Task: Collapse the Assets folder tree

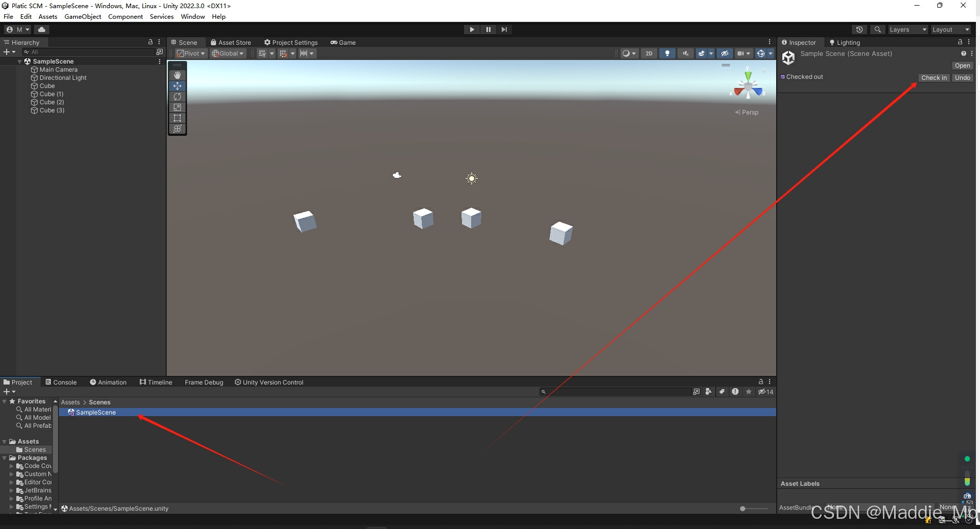Action: (5, 442)
